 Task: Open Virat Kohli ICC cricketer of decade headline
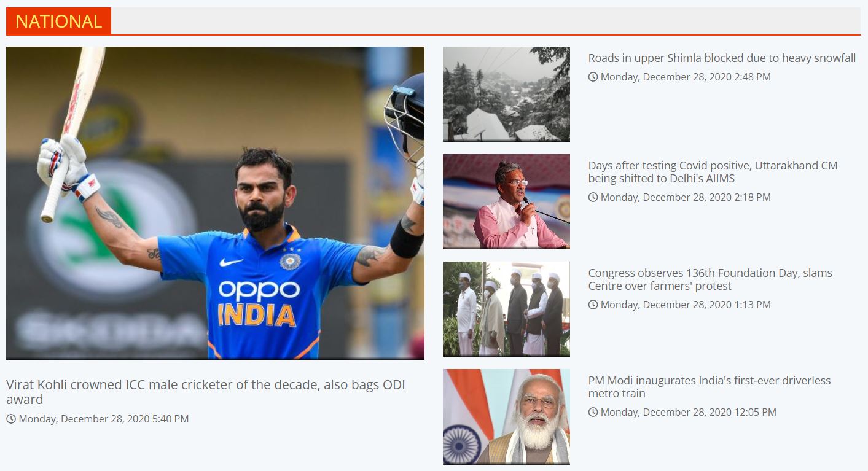(x=206, y=392)
